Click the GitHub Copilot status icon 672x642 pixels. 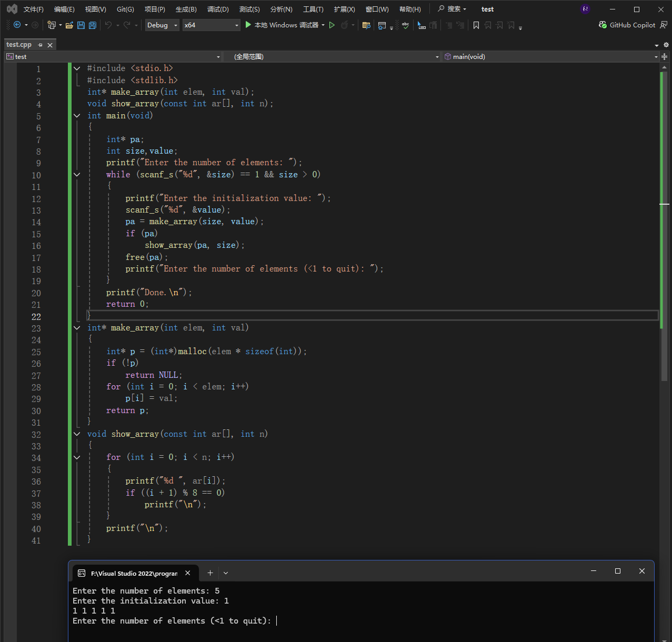pos(603,25)
